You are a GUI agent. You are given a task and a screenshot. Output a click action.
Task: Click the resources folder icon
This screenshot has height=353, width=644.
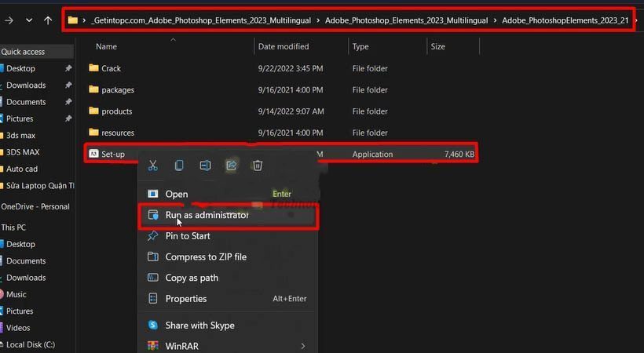pos(93,132)
